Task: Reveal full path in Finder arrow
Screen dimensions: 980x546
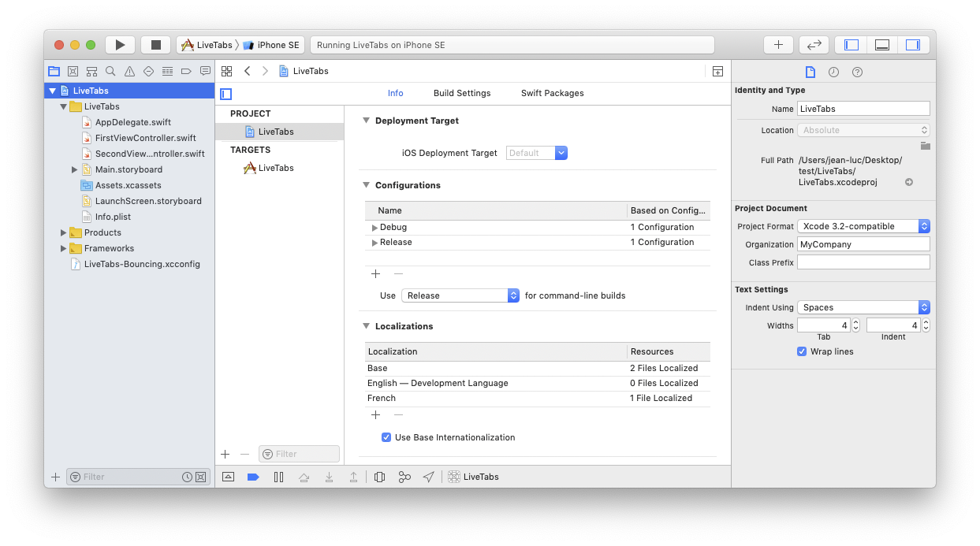Action: [x=908, y=182]
